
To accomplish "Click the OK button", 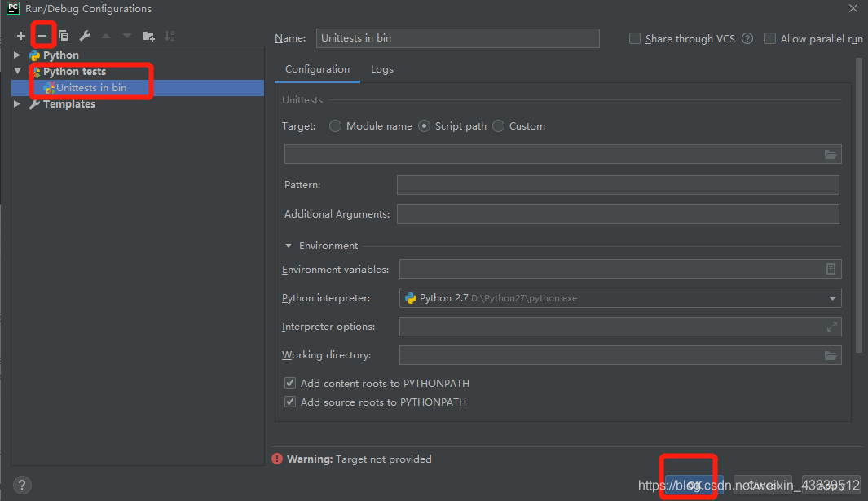I will tap(694, 485).
